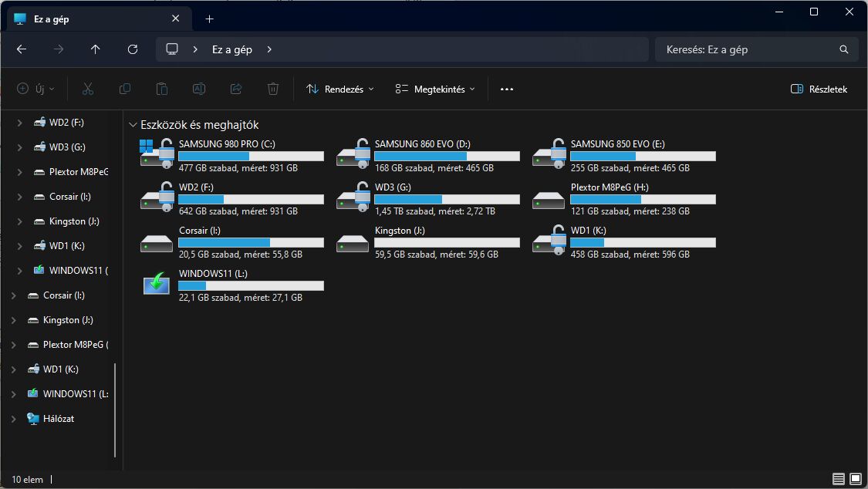Open the Rendezés sort dropdown
868x489 pixels.
[x=340, y=89]
